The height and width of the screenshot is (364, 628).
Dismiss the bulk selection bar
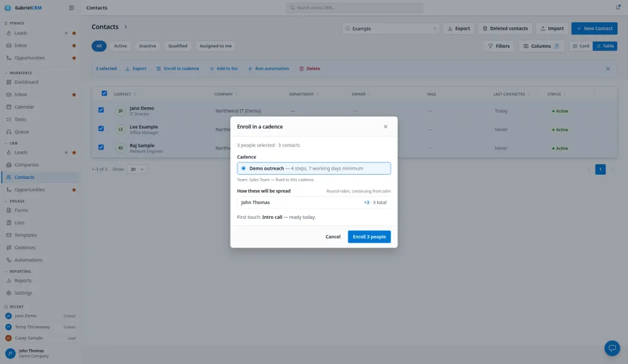(608, 69)
